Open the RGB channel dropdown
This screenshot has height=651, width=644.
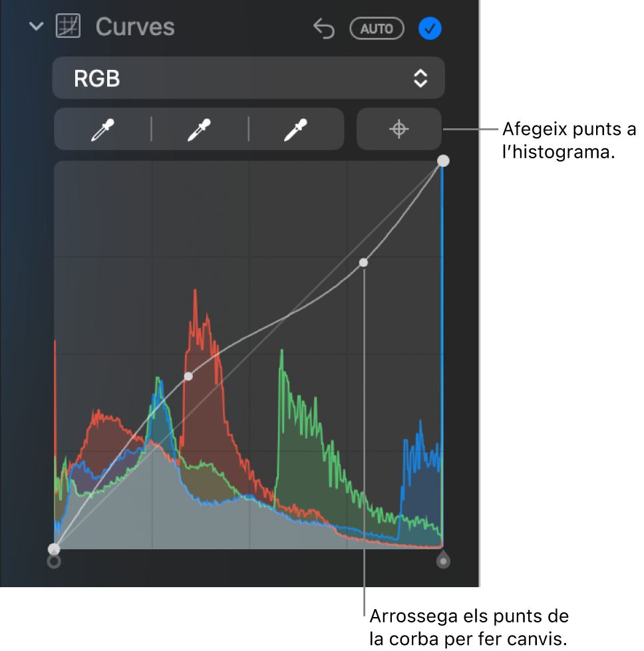[x=248, y=78]
